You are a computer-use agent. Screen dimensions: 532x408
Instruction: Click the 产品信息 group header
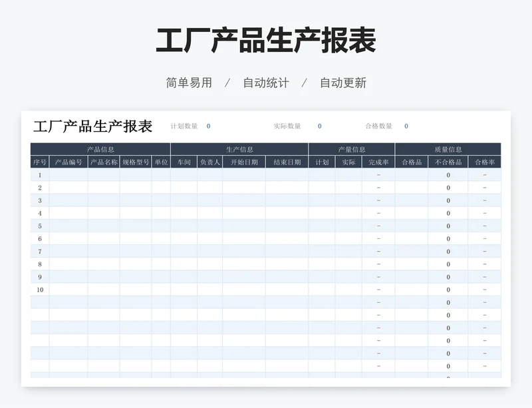100,149
